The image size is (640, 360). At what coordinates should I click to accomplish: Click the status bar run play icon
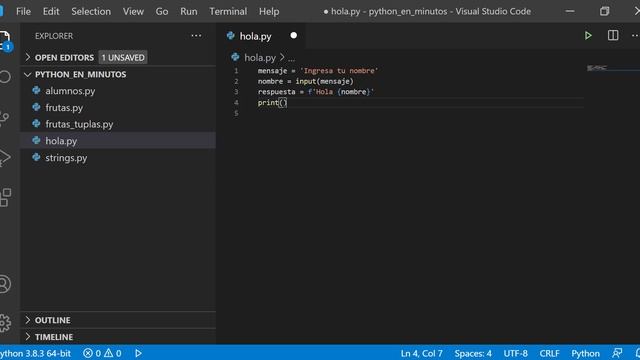click(x=138, y=353)
